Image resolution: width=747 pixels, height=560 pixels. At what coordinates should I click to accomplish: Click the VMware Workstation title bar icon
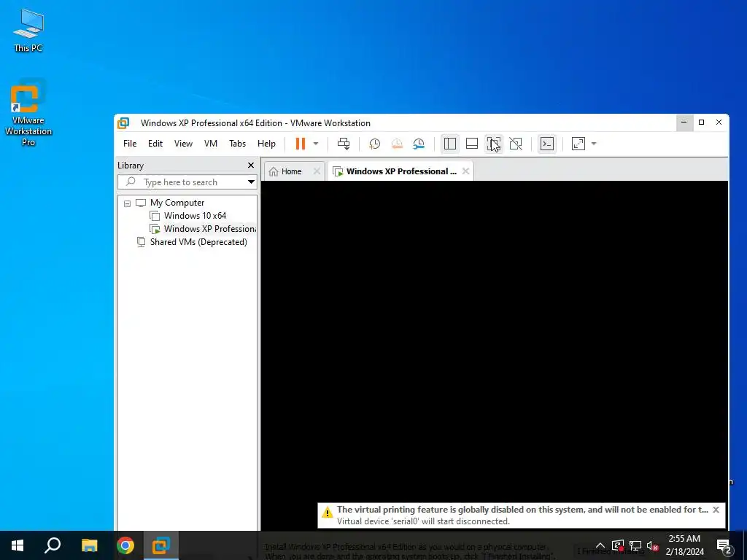(x=123, y=122)
